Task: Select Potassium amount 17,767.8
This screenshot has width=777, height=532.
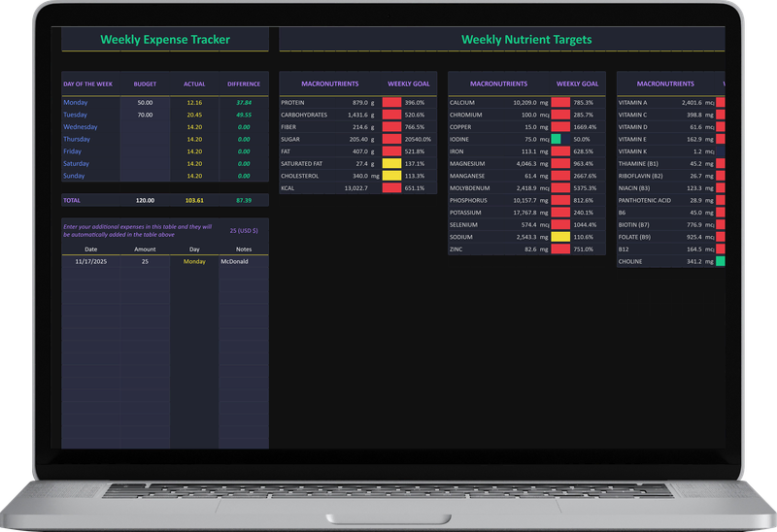Action: click(x=524, y=213)
